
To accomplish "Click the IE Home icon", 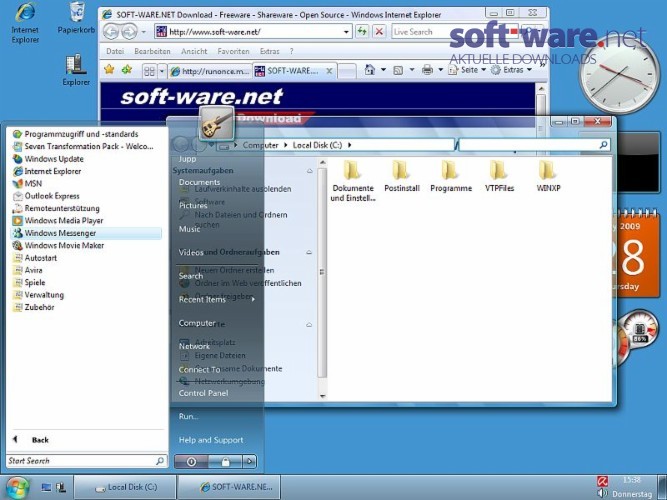I will click(370, 69).
